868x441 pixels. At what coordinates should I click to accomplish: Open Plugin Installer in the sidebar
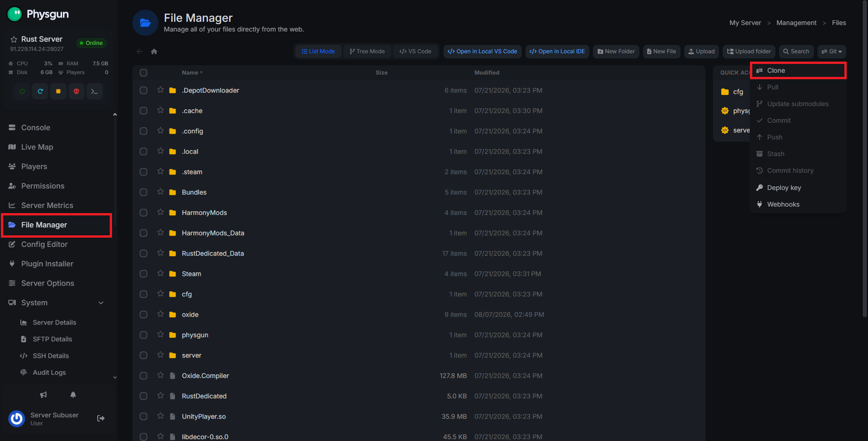pyautogui.click(x=47, y=264)
